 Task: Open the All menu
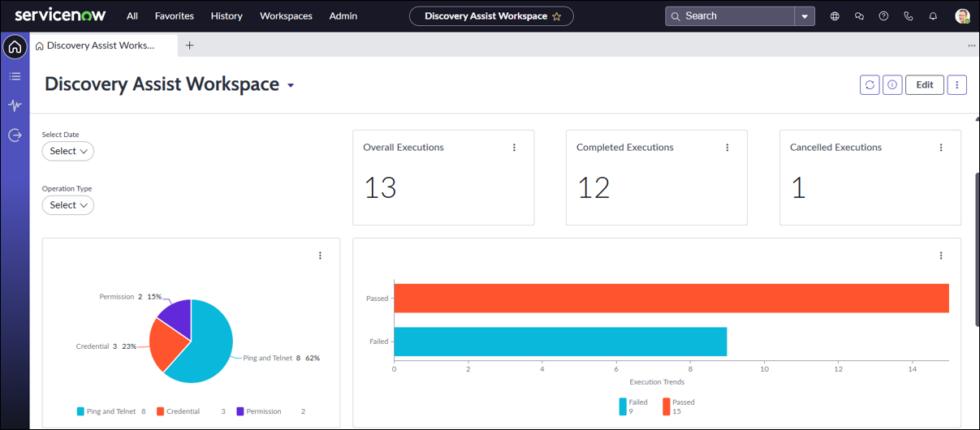coord(132,16)
